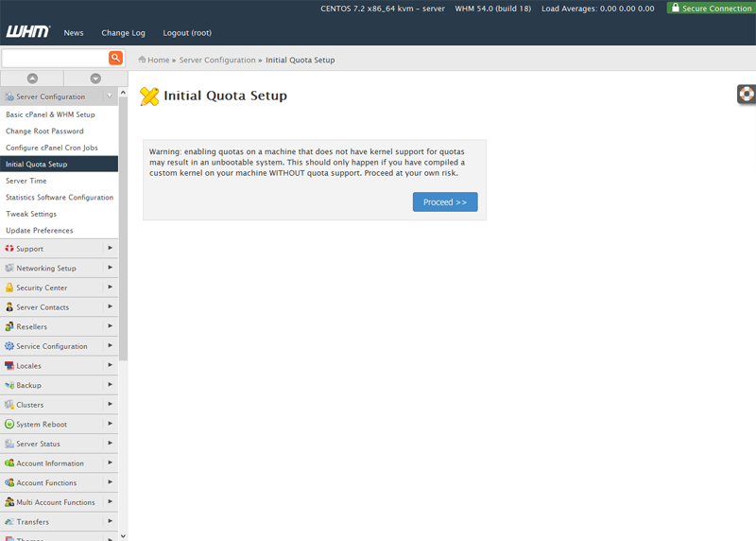Click the Backup sidebar icon
This screenshot has height=541, width=756.
[x=9, y=385]
